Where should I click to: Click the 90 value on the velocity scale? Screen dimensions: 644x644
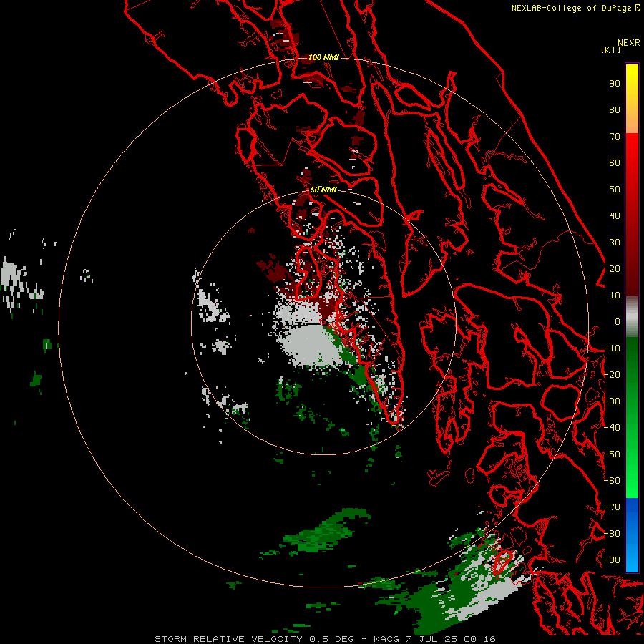click(x=615, y=84)
